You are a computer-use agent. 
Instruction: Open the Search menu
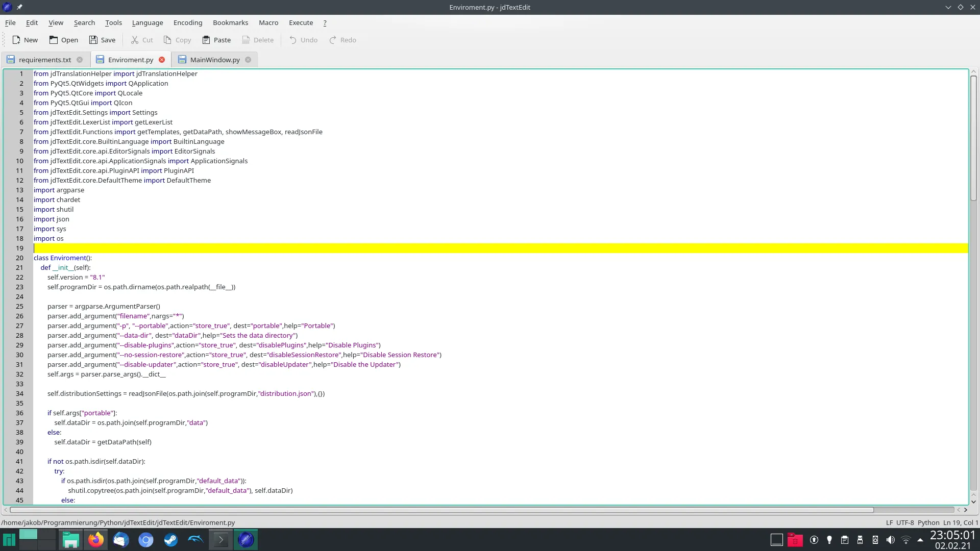point(84,22)
